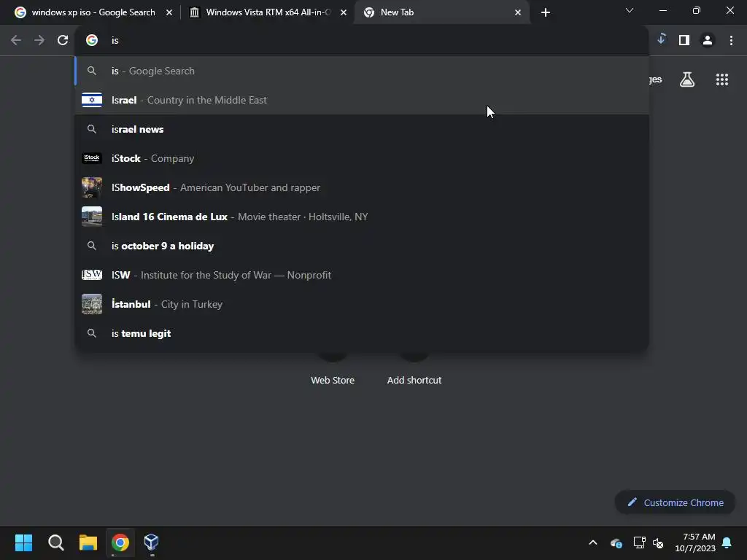Select 'is - Google Search' suggestion
Image resolution: width=747 pixels, height=560 pixels.
coord(362,71)
